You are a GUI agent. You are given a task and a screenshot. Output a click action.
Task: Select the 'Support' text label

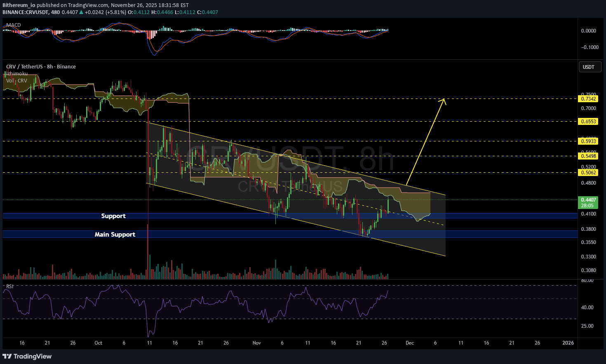point(113,216)
